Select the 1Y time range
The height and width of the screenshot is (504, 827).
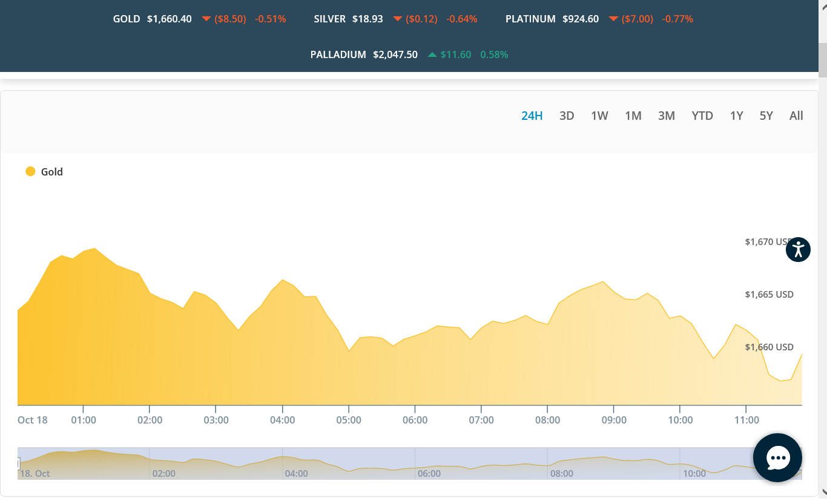[736, 116]
